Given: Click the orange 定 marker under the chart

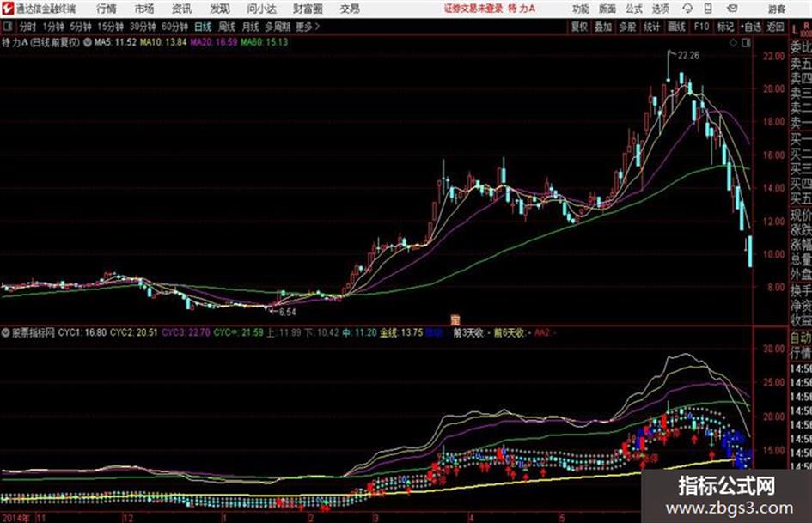Looking at the screenshot, I should 455,320.
